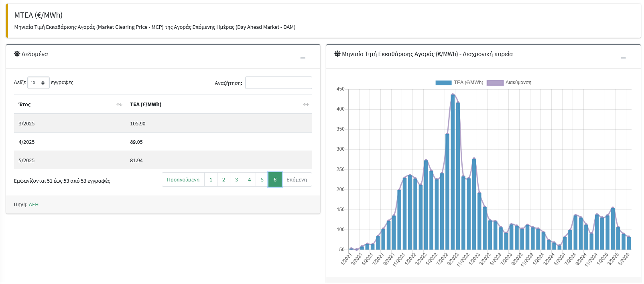The width and height of the screenshot is (644, 284).
Task: Go to page 1 of the table
Action: (x=211, y=180)
